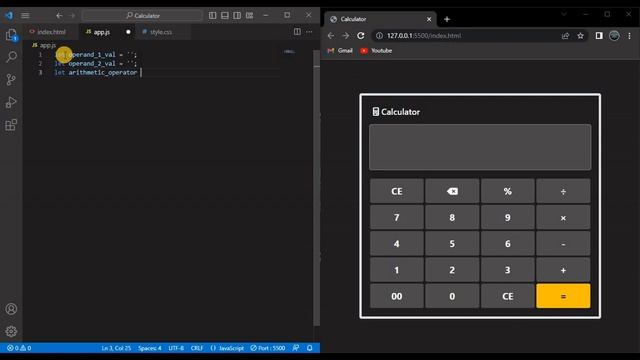640x360 pixels.
Task: Open the Accounts menu in VS Code
Action: click(11, 309)
